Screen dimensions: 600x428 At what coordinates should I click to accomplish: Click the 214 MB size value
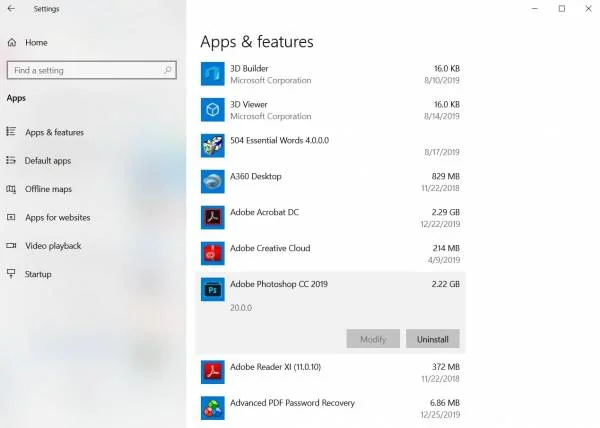coord(446,248)
